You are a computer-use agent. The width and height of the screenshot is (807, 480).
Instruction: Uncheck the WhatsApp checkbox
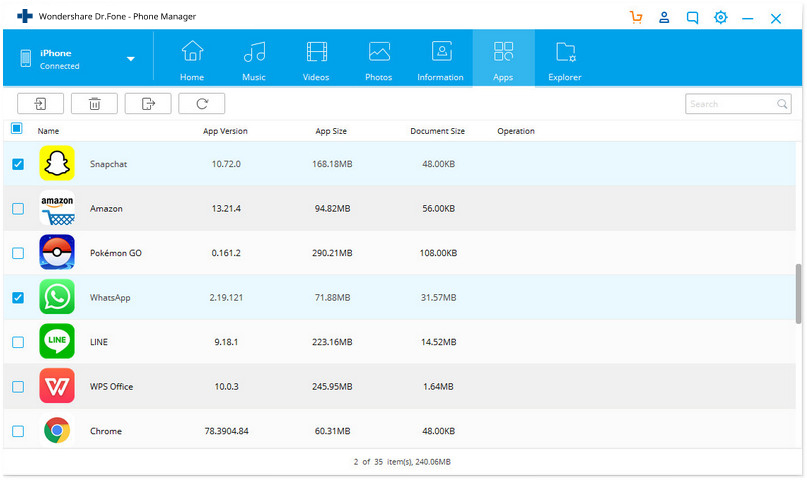(x=18, y=297)
